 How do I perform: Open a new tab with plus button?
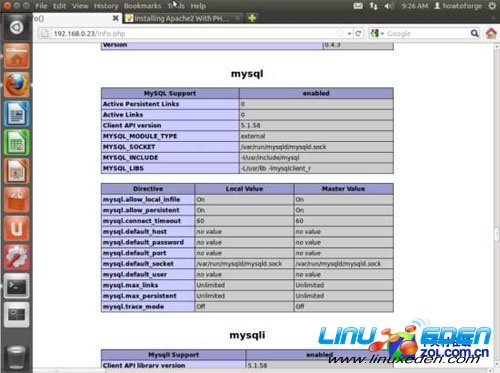[252, 18]
